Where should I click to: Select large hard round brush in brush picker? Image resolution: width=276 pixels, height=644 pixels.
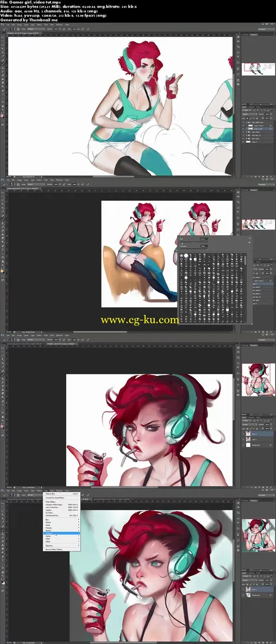click(x=186, y=255)
